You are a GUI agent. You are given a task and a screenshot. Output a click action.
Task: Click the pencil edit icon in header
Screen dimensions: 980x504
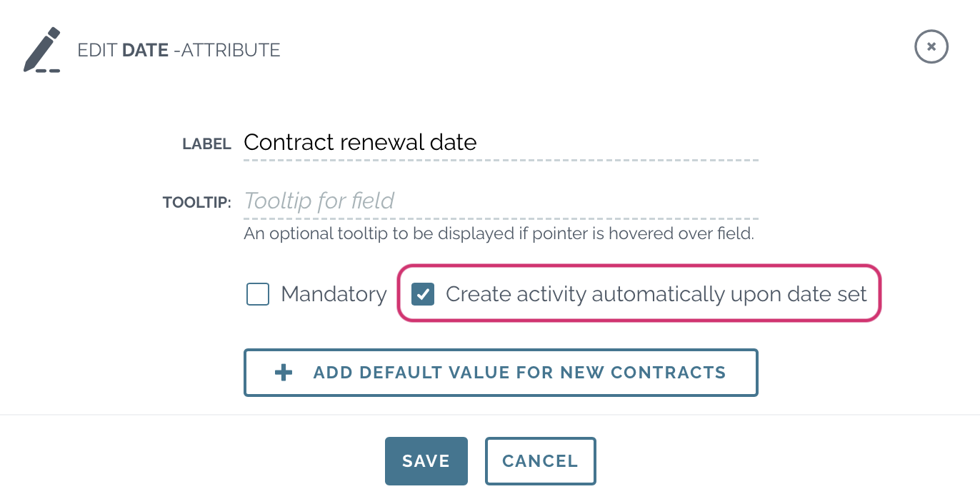tap(41, 50)
